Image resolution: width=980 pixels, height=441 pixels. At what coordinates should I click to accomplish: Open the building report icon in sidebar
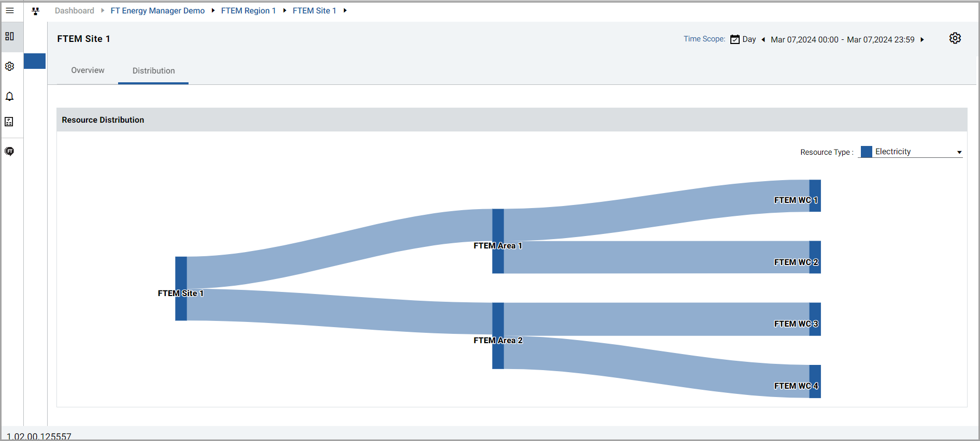[x=9, y=122]
